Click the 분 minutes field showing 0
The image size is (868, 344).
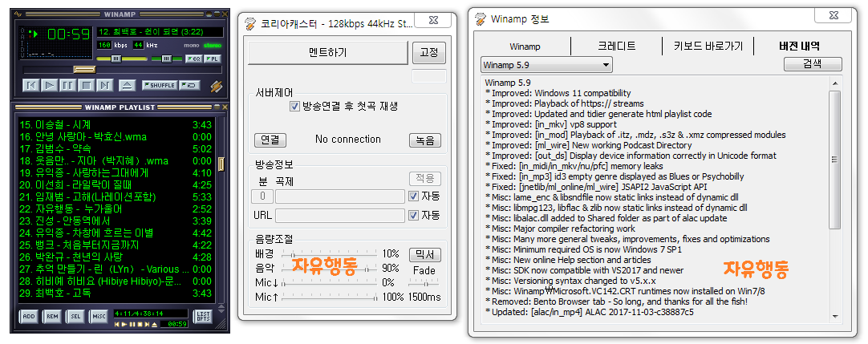[x=262, y=196]
